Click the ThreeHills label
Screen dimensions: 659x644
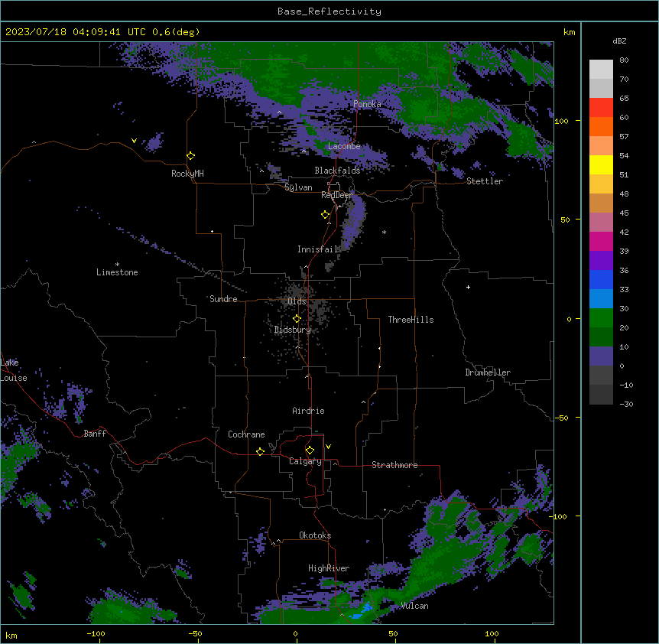(411, 320)
